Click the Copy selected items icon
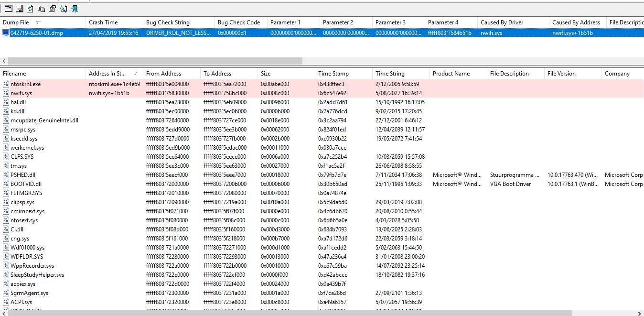644x316 pixels. [41, 9]
